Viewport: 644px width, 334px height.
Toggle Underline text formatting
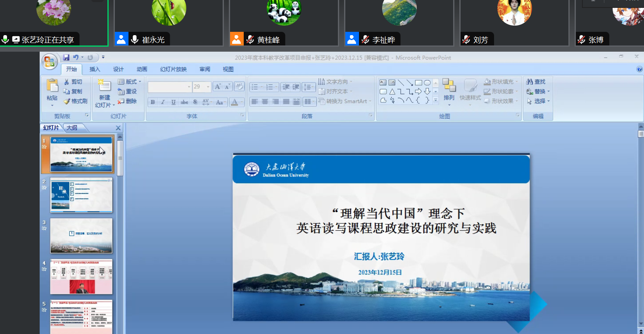(x=173, y=102)
